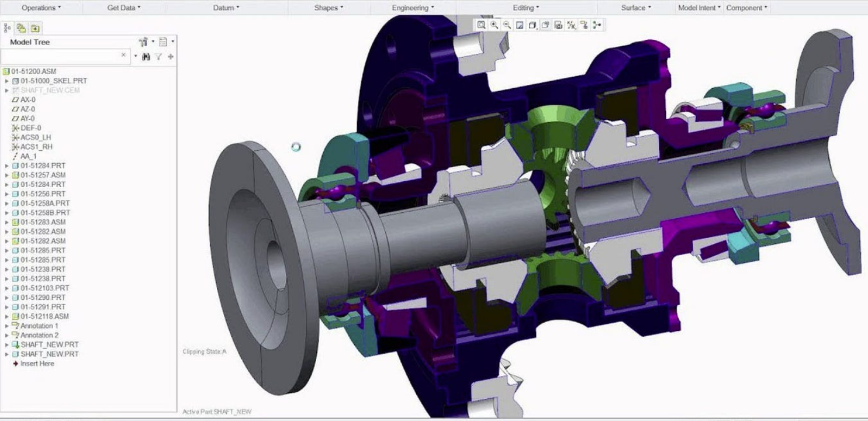
Task: Expand the 01-51283.ASM node
Action: point(7,222)
